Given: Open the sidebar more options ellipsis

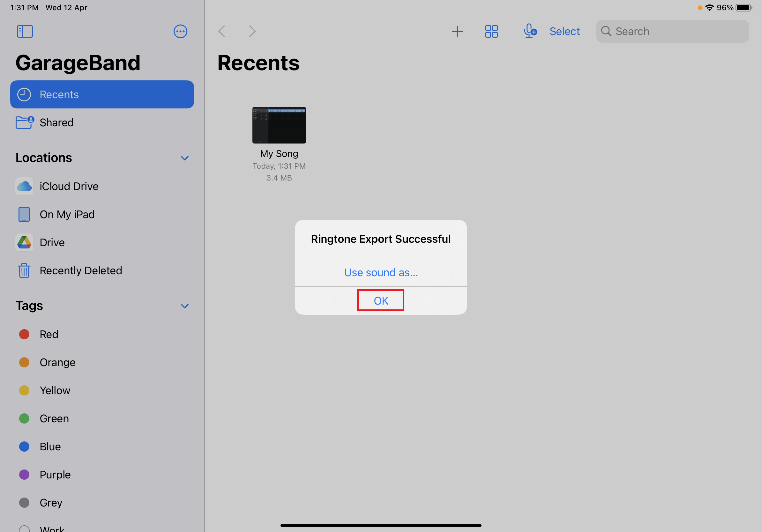Looking at the screenshot, I should click(x=180, y=32).
